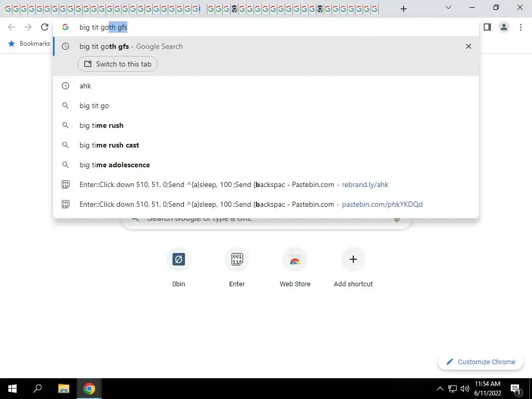
Task: Open the taskbar clock and date
Action: click(x=487, y=389)
